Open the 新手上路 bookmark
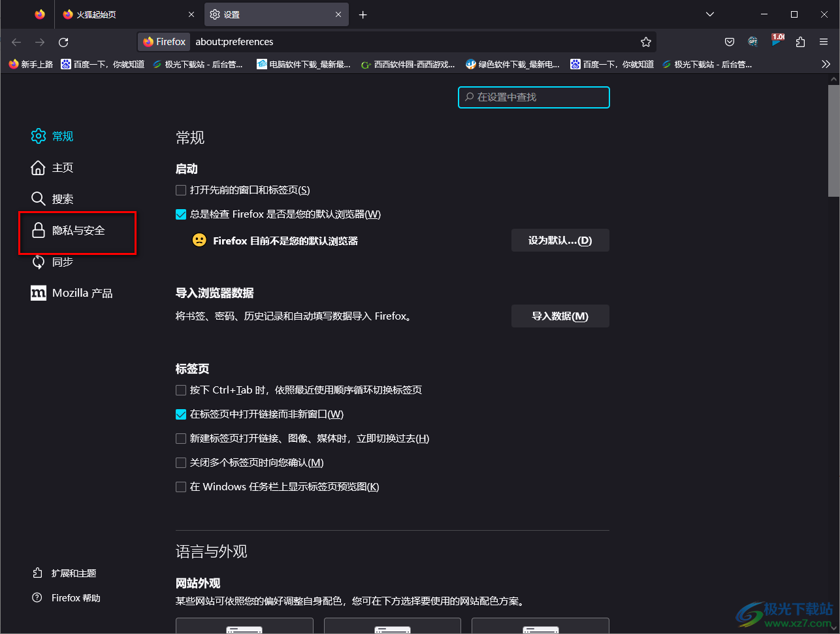This screenshot has height=634, width=840. [31, 64]
